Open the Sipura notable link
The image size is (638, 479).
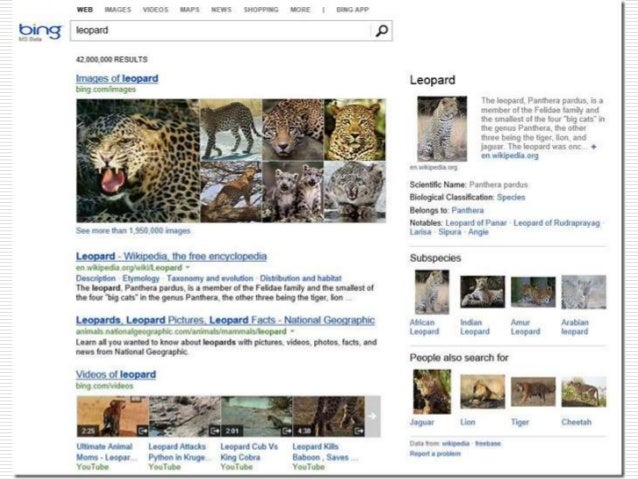click(x=450, y=232)
